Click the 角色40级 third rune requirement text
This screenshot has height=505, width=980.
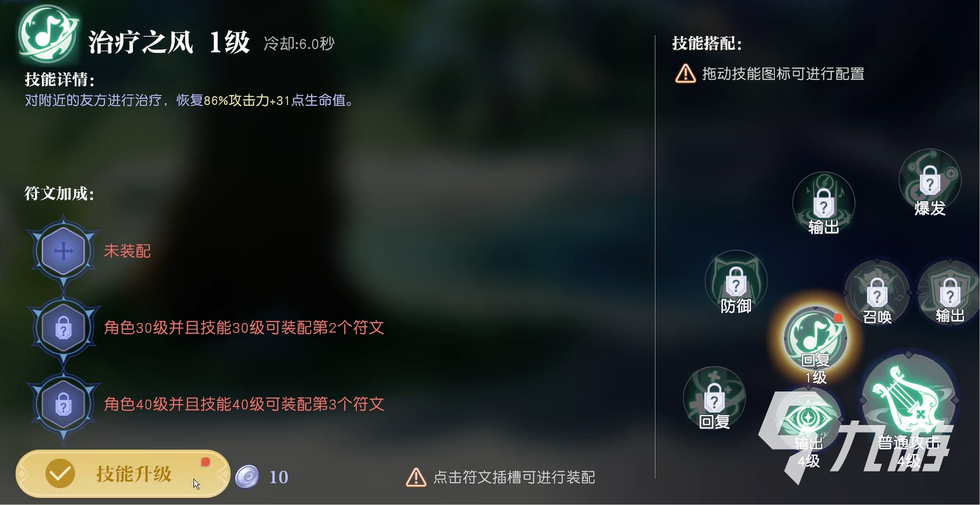[244, 404]
